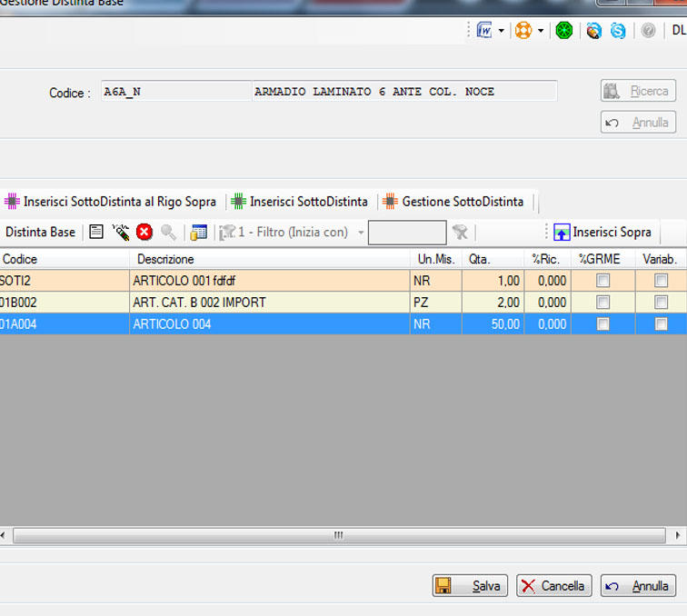
Task: Toggle Variab. checkbox for ARTICOLO 004 row
Action: click(661, 323)
